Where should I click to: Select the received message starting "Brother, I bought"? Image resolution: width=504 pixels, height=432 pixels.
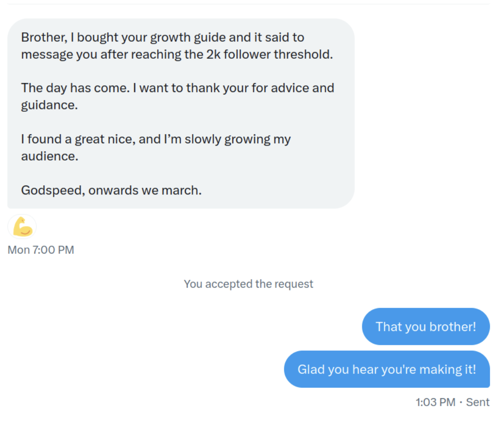[181, 113]
